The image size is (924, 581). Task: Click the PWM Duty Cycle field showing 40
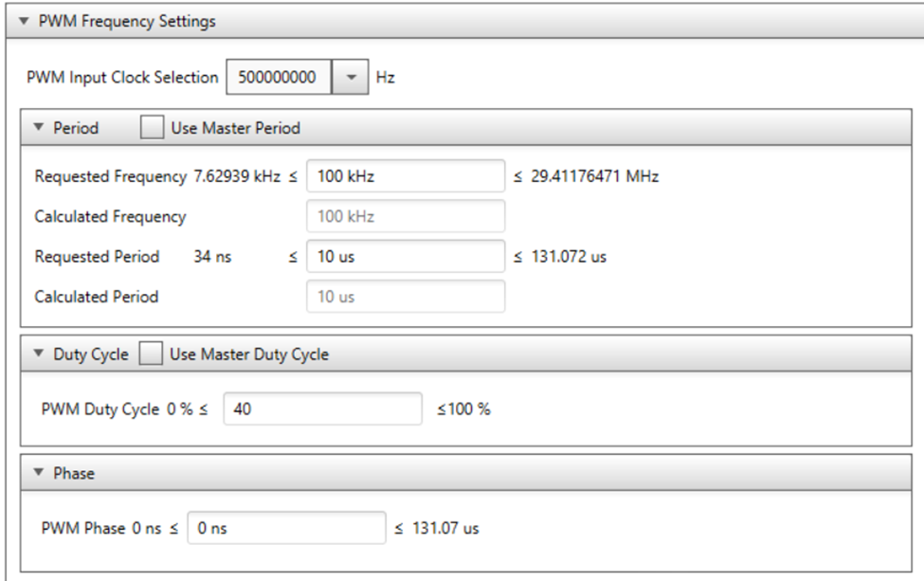322,410
